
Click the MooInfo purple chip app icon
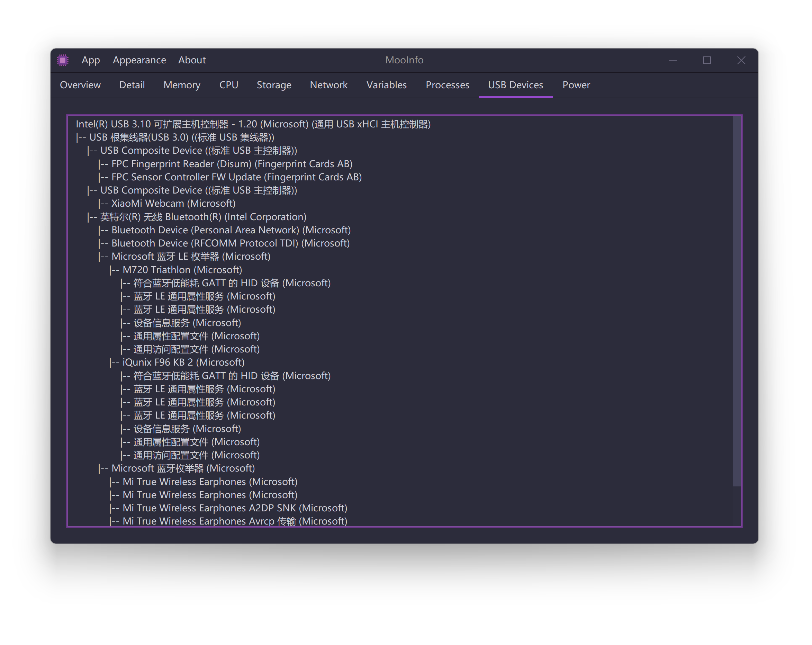[x=63, y=60]
